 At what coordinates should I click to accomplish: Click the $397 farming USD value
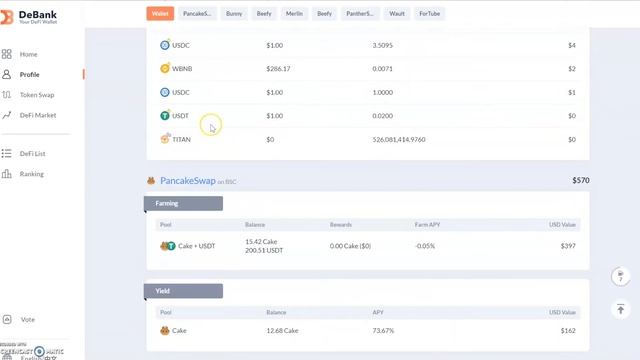(568, 246)
